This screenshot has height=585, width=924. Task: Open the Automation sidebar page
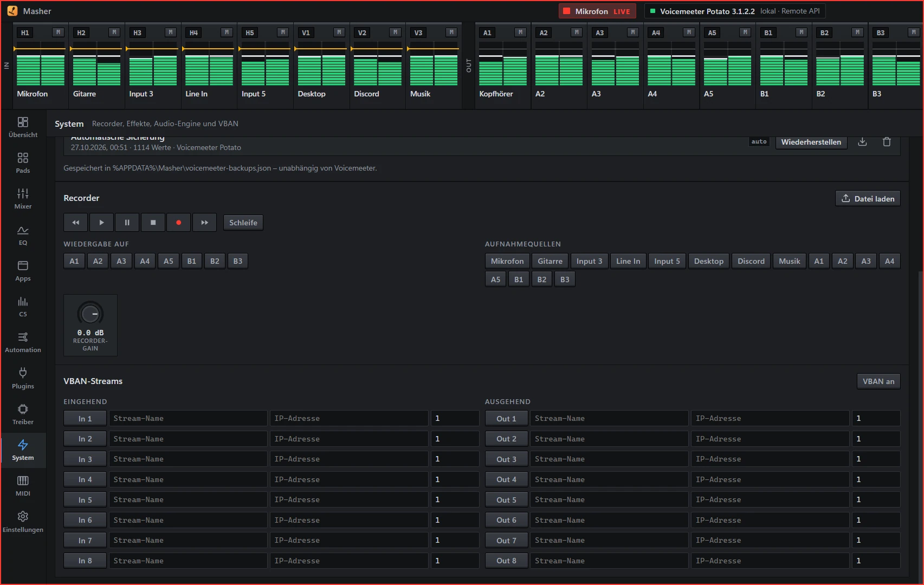click(x=23, y=342)
